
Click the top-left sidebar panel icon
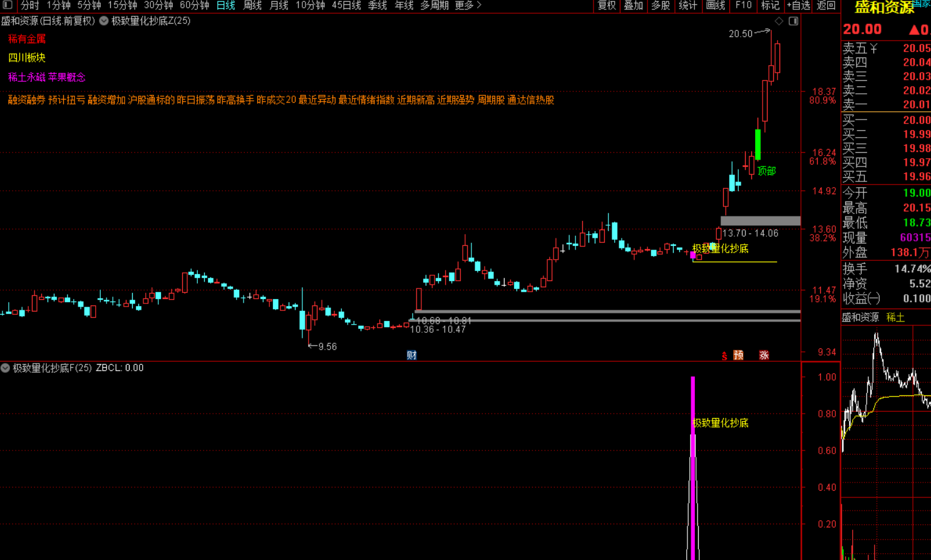point(8,5)
